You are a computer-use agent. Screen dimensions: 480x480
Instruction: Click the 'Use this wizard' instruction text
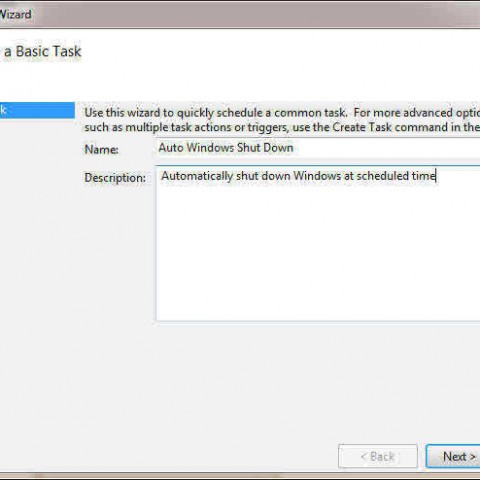point(282,120)
